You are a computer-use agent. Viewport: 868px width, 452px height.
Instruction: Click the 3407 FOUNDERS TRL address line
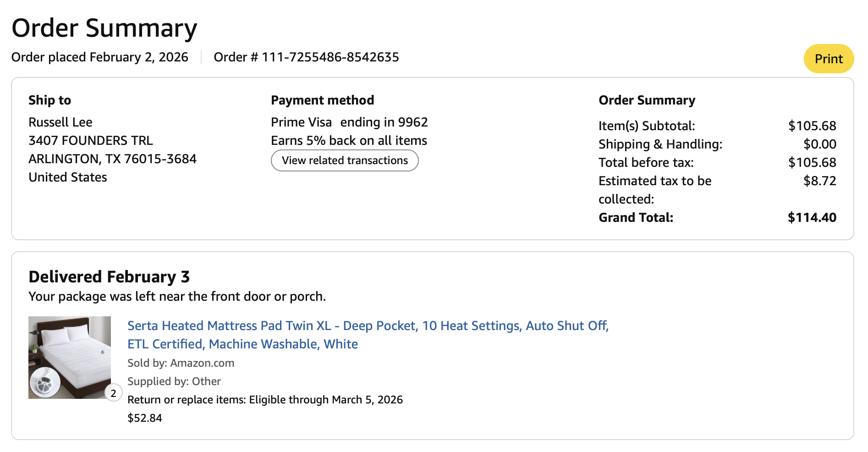pyautogui.click(x=91, y=140)
